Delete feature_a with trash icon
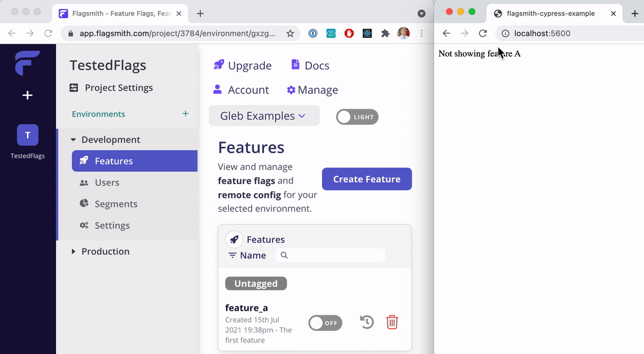The height and width of the screenshot is (354, 644). (392, 322)
